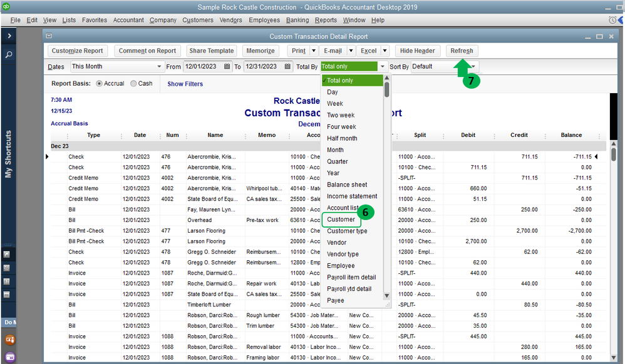Click the purple icon at bottom of sidebar

(10, 357)
